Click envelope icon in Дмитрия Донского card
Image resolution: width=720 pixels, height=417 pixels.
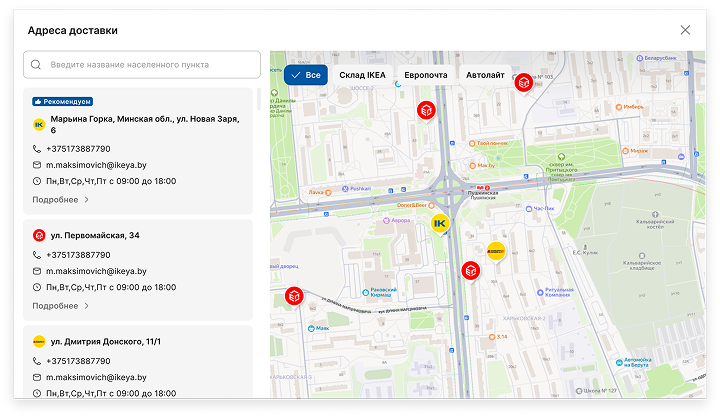(x=37, y=377)
